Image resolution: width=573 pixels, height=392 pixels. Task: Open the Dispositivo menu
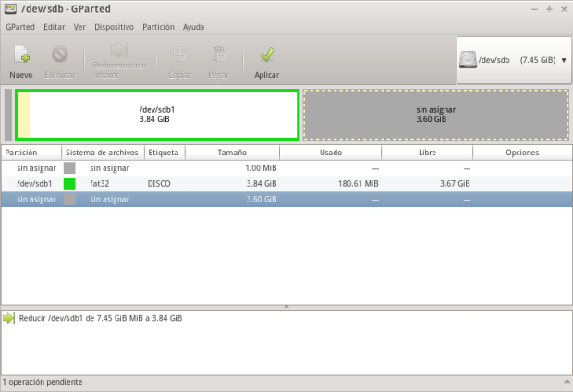114,27
